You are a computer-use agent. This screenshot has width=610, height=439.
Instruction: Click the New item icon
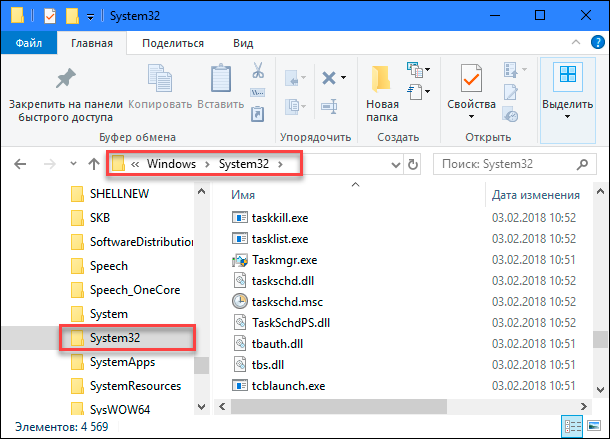(x=415, y=70)
